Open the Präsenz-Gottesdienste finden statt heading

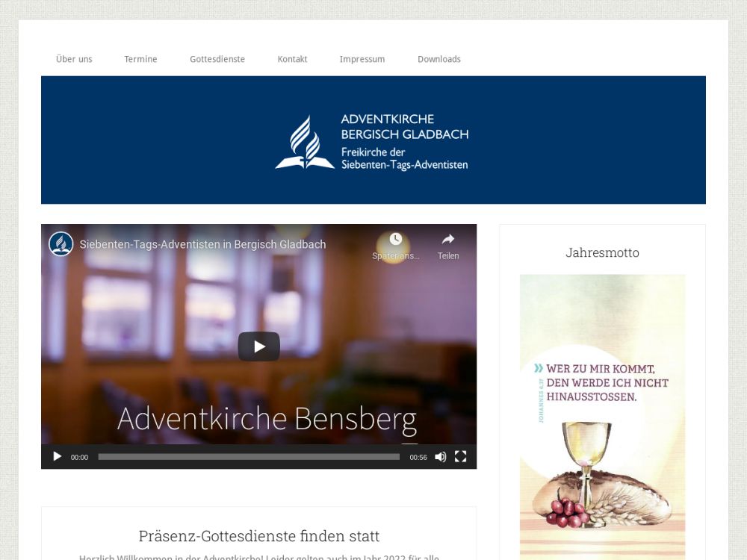point(258,535)
